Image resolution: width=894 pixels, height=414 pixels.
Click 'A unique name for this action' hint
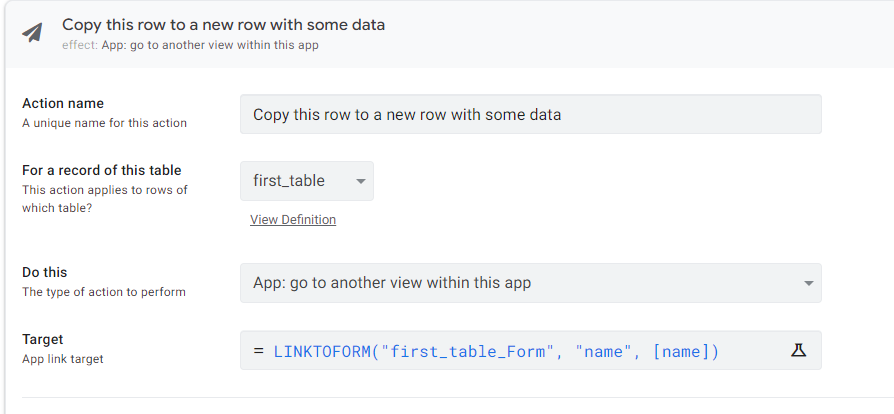104,123
